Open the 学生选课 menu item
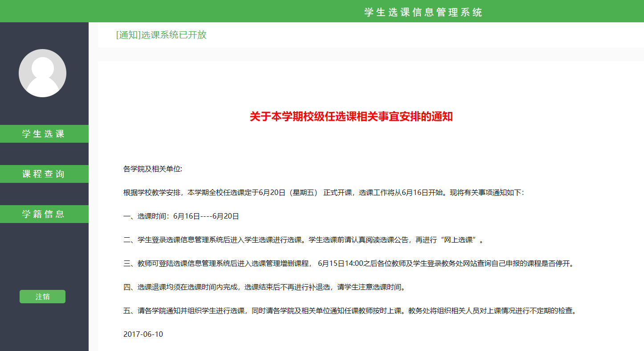Image resolution: width=644 pixels, height=351 pixels. [44, 134]
